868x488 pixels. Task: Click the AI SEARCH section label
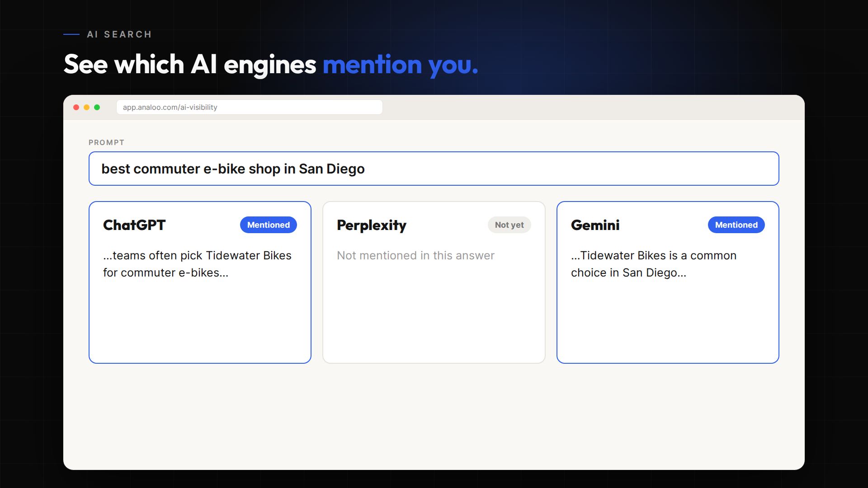tap(119, 34)
